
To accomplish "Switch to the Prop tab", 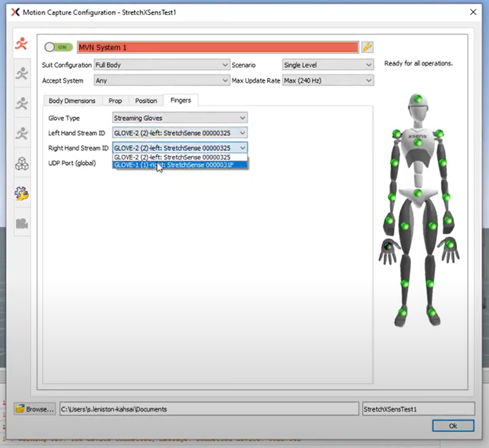I will pyautogui.click(x=115, y=101).
